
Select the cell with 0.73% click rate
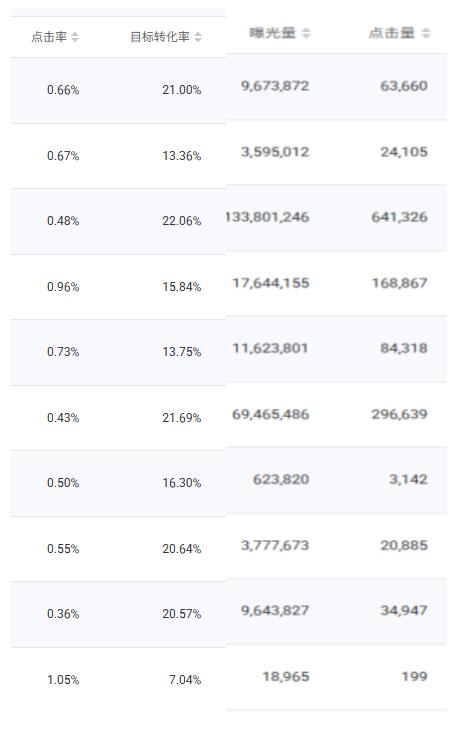point(63,352)
